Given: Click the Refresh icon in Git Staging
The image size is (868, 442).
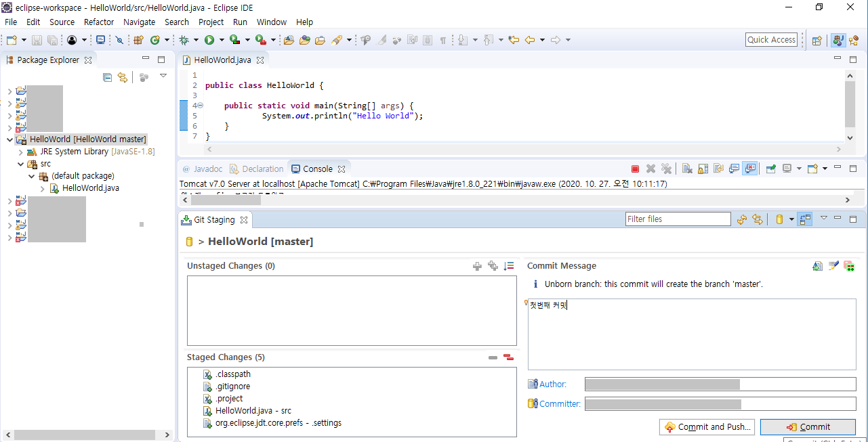Looking at the screenshot, I should click(742, 219).
